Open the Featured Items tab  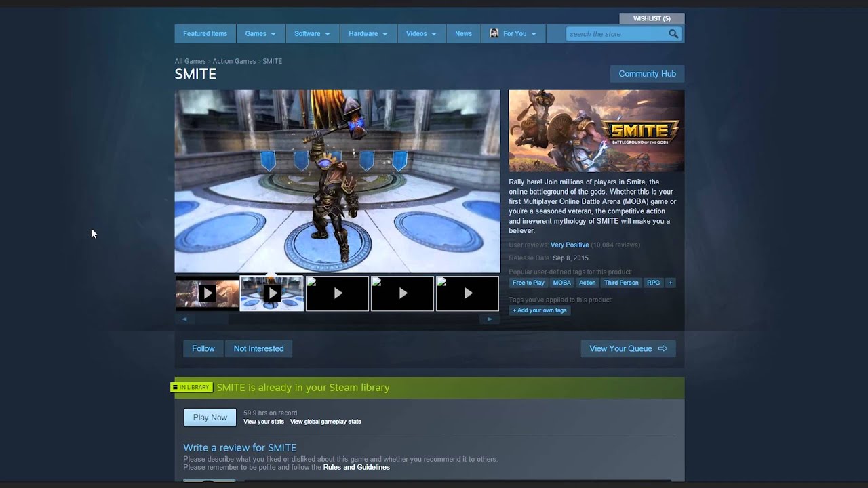205,33
